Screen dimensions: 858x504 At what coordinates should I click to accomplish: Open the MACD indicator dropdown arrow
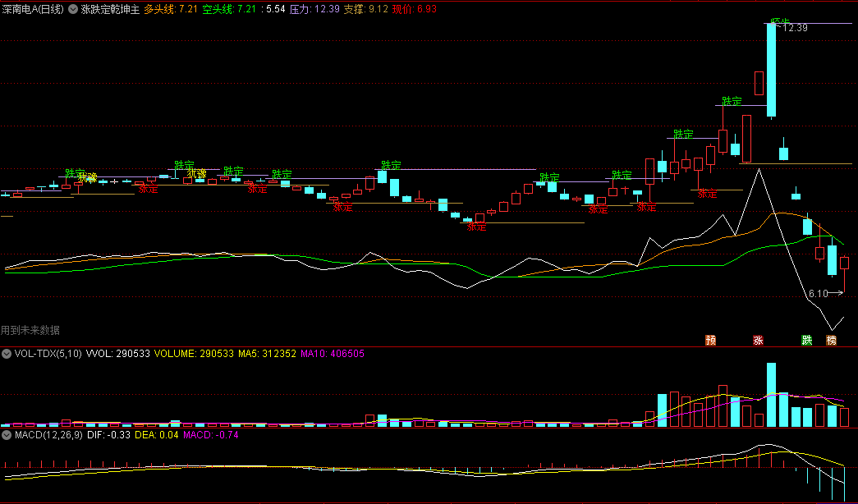click(7, 435)
